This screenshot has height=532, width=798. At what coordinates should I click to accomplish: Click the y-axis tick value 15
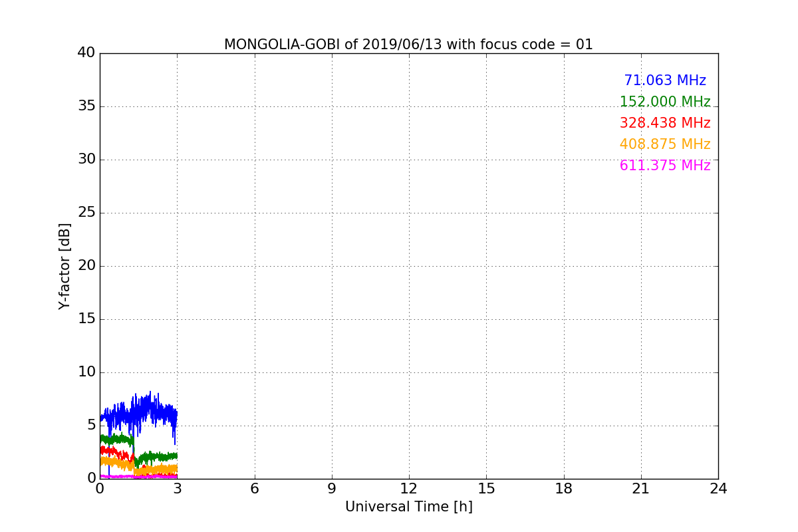[x=87, y=319]
